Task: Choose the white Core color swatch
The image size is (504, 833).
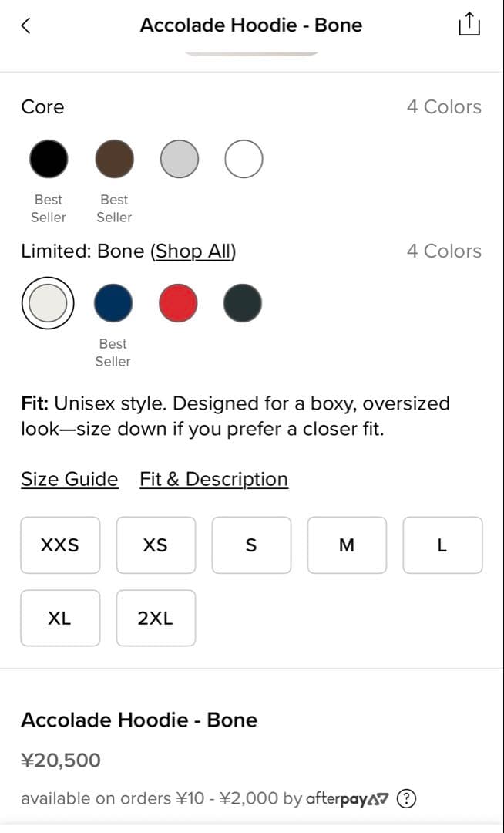Action: pyautogui.click(x=244, y=159)
